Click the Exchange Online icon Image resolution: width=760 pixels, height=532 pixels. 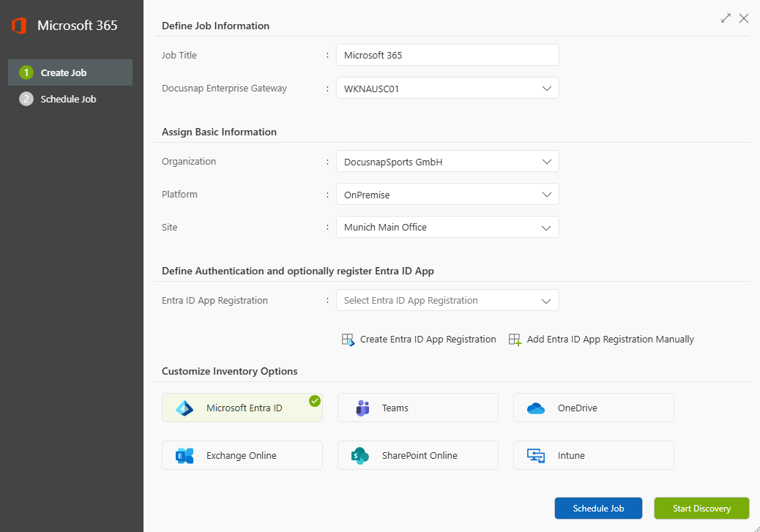pos(185,455)
